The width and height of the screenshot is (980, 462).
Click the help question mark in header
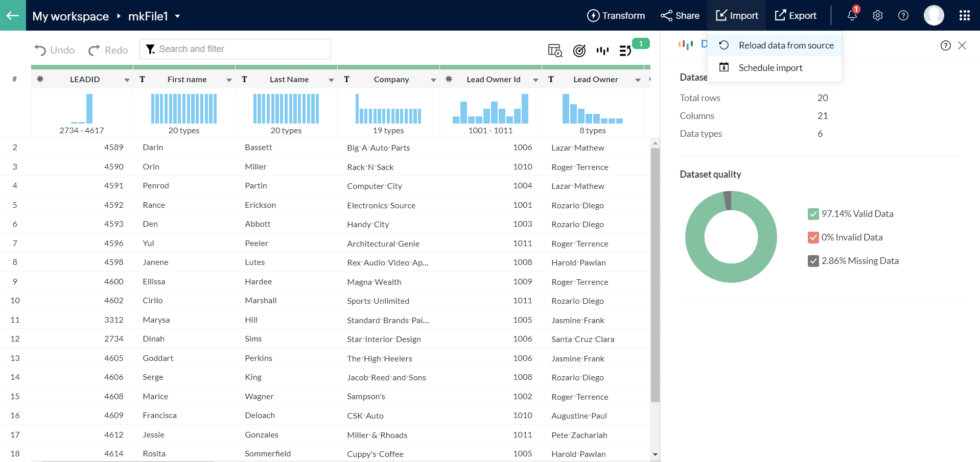coord(903,15)
